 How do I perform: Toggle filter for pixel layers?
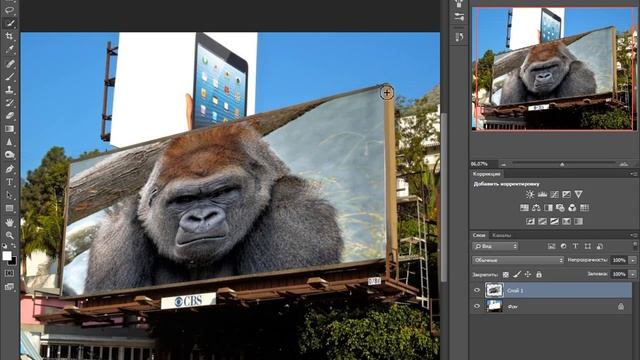point(551,246)
